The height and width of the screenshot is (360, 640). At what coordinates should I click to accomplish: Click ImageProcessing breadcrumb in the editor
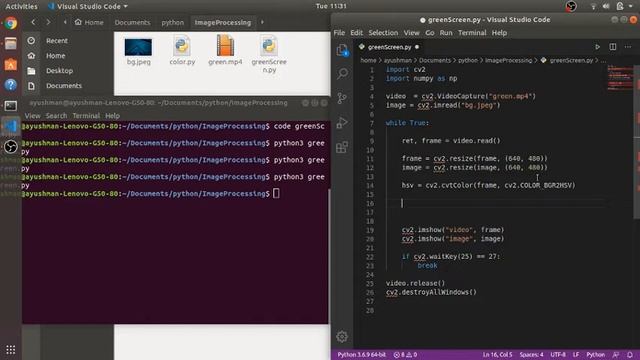508,60
